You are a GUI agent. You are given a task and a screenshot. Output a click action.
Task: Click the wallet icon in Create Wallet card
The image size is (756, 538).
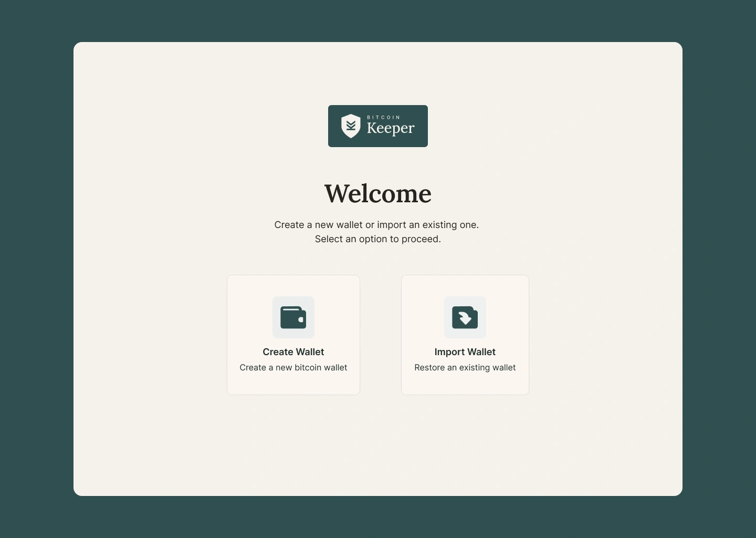pos(293,317)
